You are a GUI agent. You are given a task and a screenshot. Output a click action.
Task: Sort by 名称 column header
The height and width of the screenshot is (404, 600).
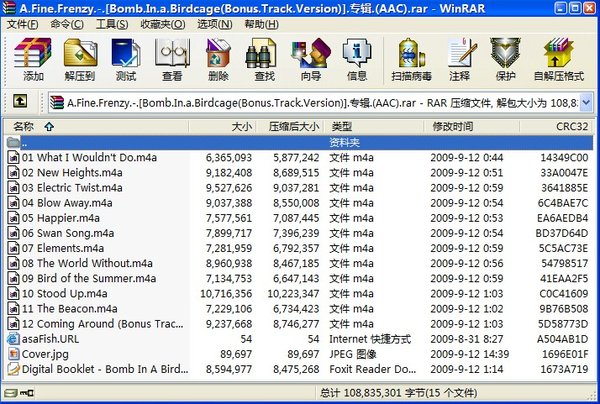tap(96, 126)
